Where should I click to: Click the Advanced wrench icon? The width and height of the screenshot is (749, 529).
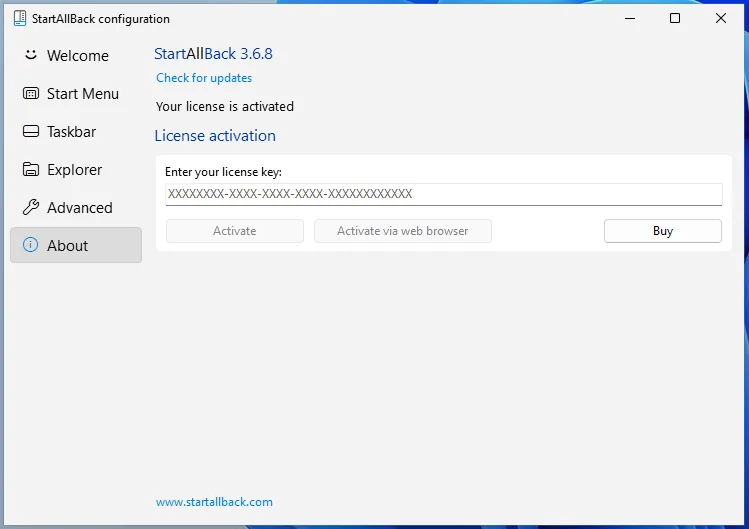30,207
